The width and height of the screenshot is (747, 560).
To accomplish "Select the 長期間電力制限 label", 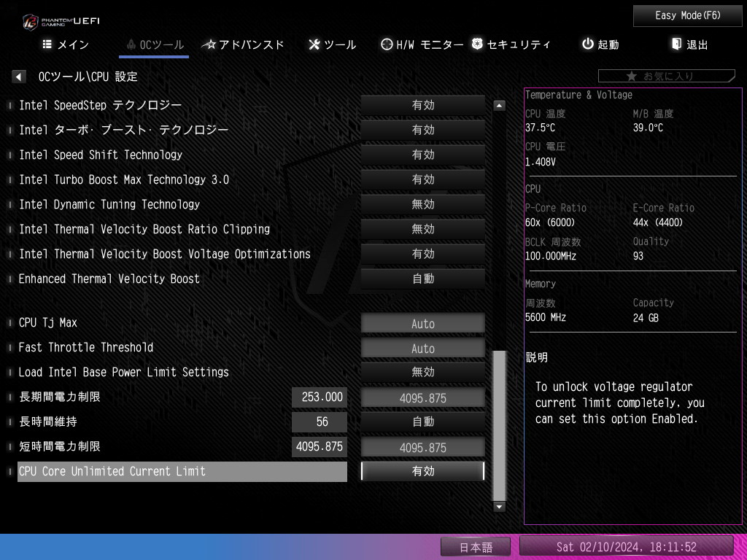I will coord(60,397).
